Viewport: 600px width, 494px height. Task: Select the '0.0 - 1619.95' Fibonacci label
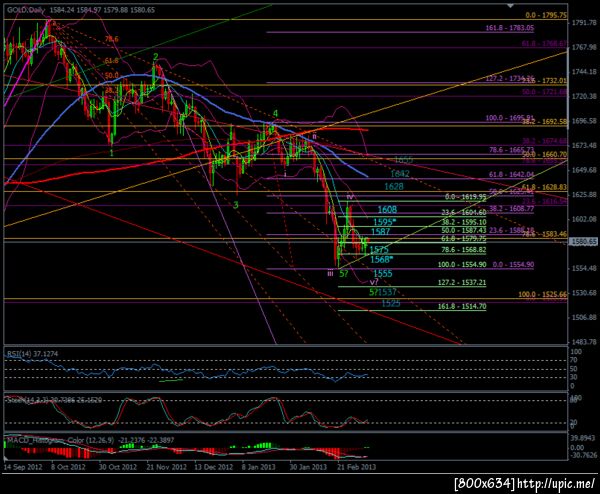pyautogui.click(x=466, y=197)
